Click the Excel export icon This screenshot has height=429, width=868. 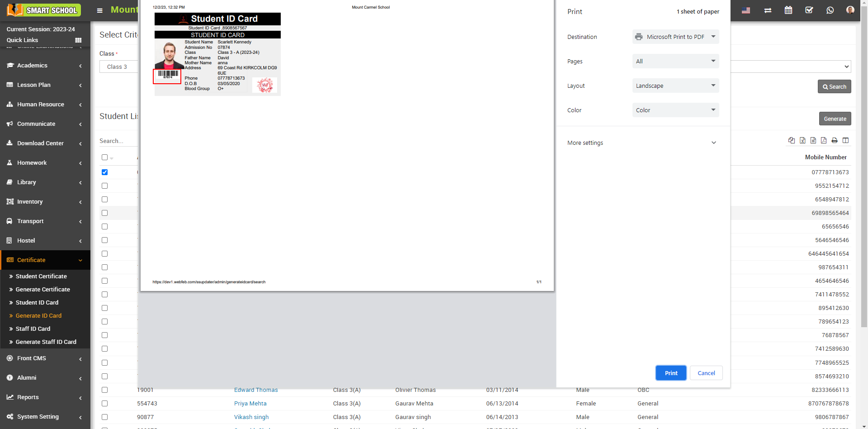pos(802,140)
